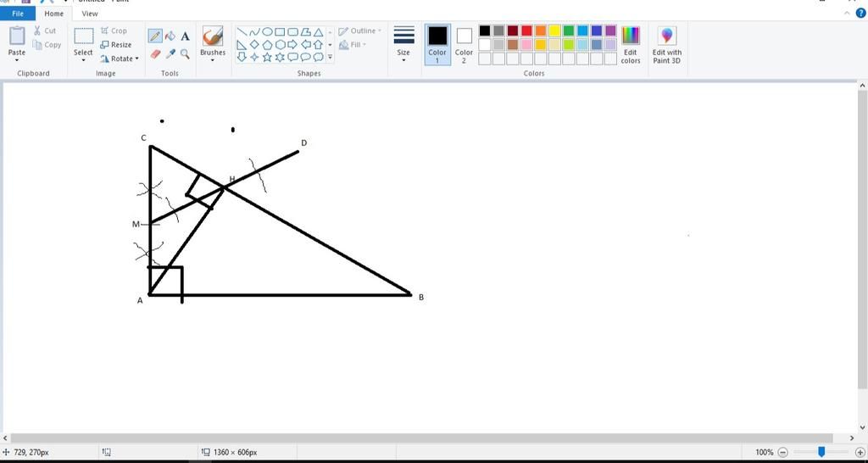Choose the purple color swatch
Screen dimensions: 868x463
(x=610, y=31)
